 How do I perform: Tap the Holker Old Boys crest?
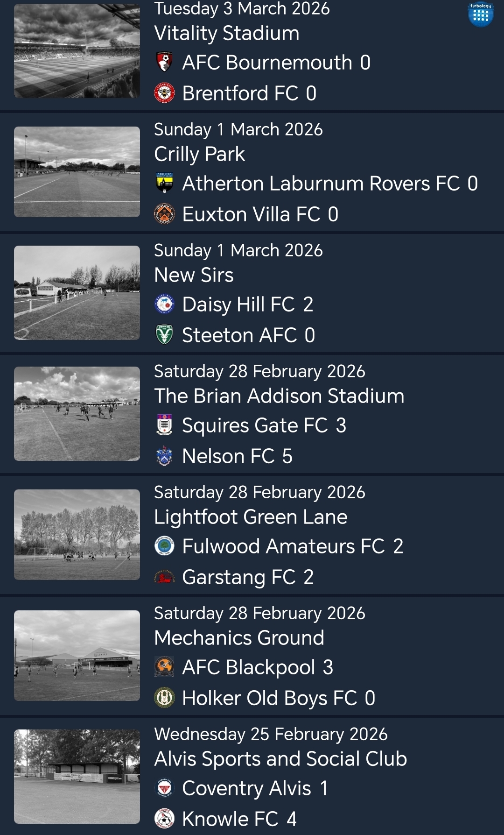[x=164, y=698]
